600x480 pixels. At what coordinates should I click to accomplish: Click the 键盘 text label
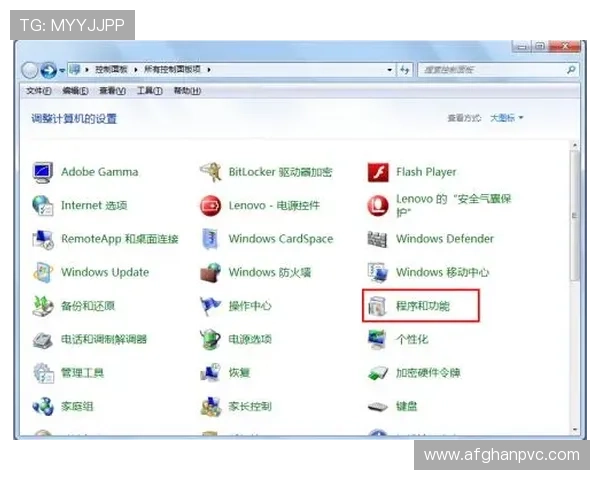click(407, 406)
